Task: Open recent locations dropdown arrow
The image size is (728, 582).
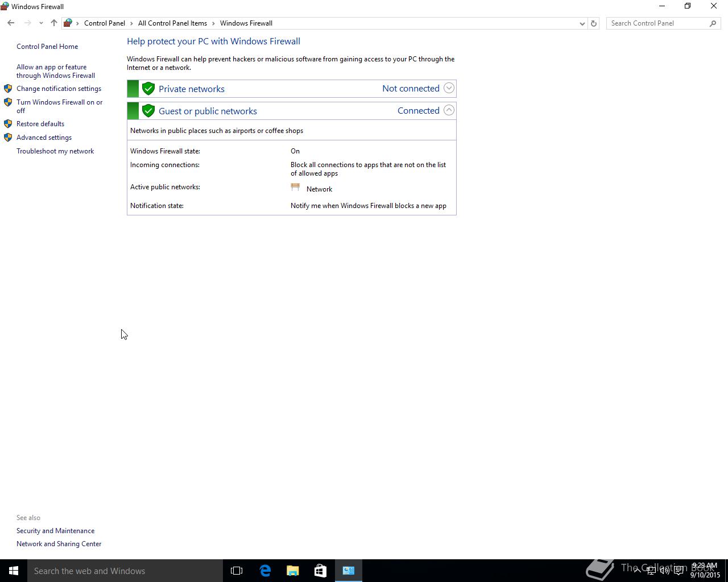Action: click(x=41, y=23)
